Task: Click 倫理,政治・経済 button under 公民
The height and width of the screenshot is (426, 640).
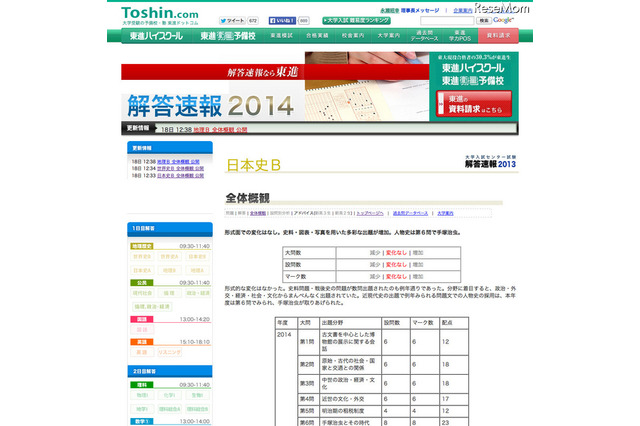Action: (x=152, y=306)
